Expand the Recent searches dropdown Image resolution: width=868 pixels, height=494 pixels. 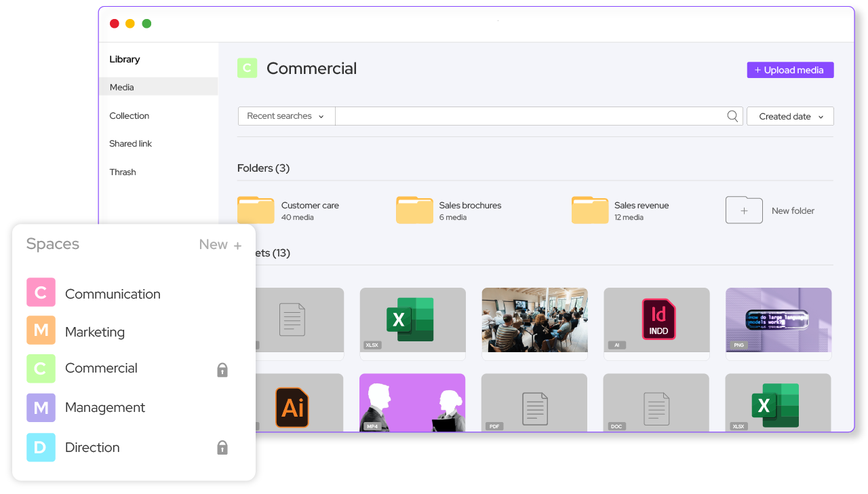[286, 116]
